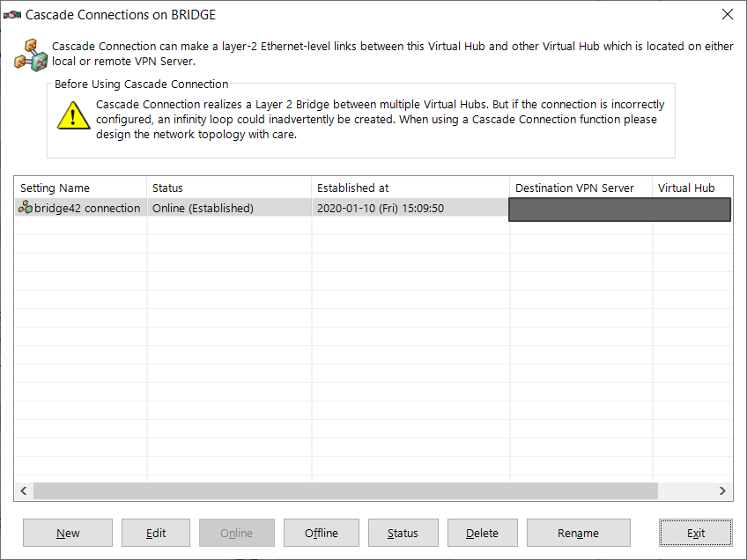Sort list by Status column

(x=229, y=188)
